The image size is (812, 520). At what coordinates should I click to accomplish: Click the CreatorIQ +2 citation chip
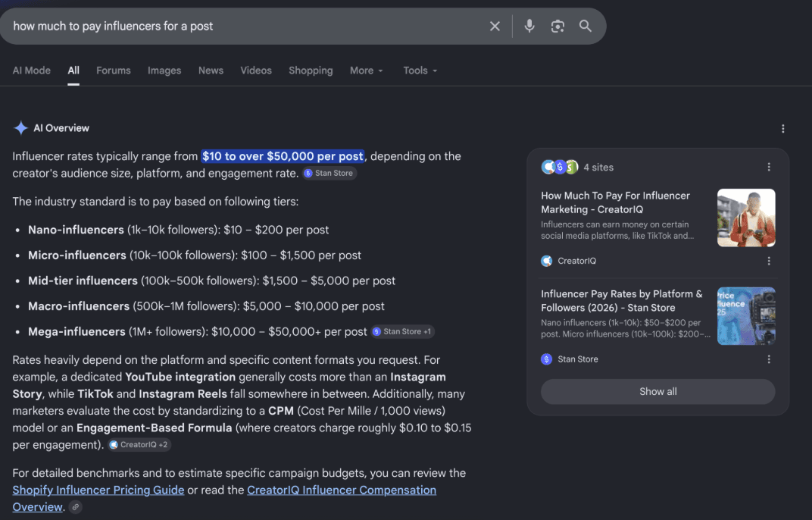point(139,445)
